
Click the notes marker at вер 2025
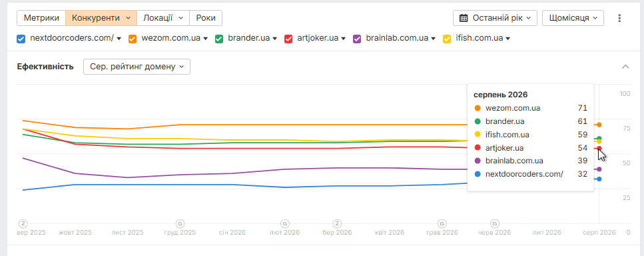click(23, 223)
